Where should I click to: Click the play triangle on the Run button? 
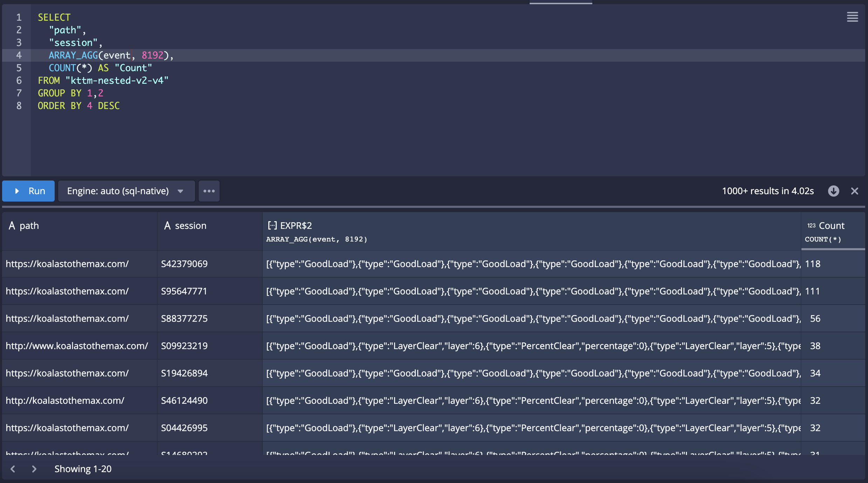click(x=17, y=191)
